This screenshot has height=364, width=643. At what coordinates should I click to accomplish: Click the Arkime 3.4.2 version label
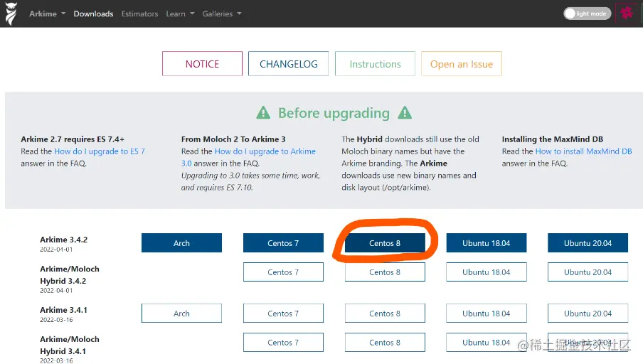63,240
